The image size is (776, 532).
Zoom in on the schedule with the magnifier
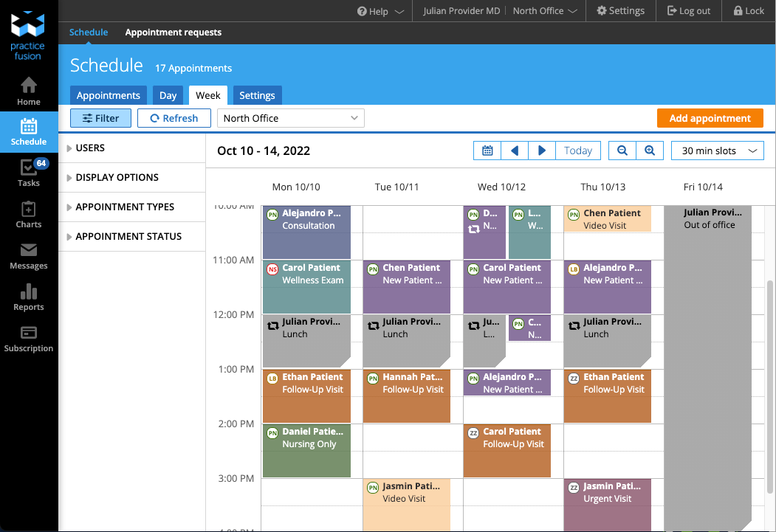(x=650, y=150)
